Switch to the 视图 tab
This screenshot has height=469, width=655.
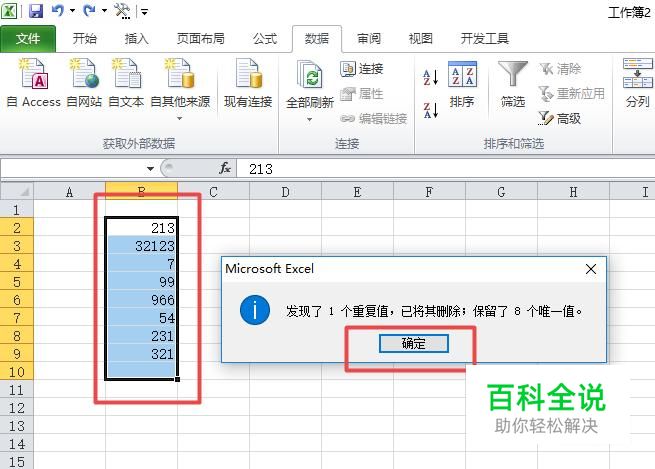[421, 39]
